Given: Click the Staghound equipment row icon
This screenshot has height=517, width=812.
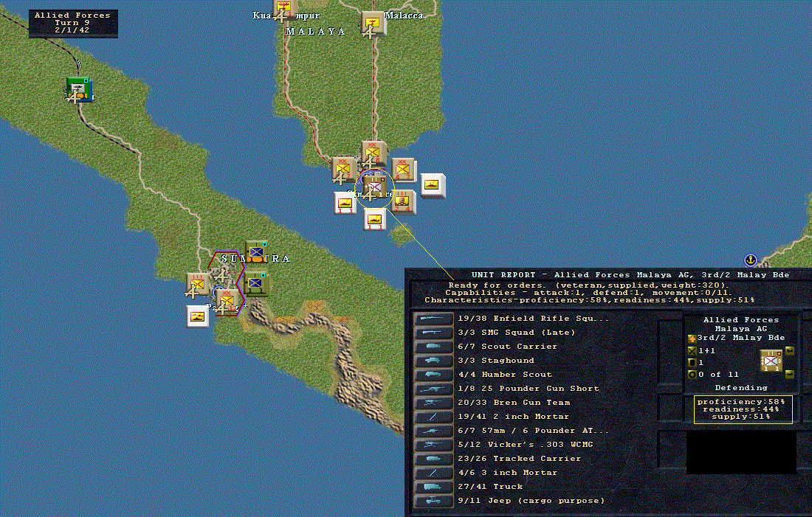Looking at the screenshot, I should (433, 361).
